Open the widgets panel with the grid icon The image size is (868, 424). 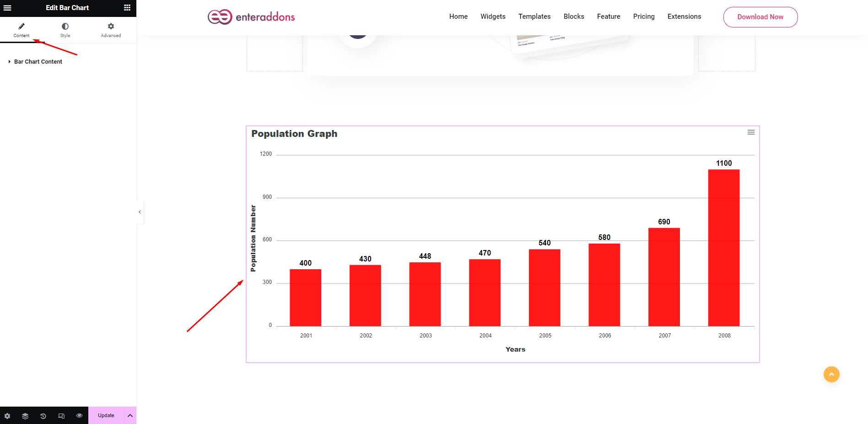pos(127,7)
